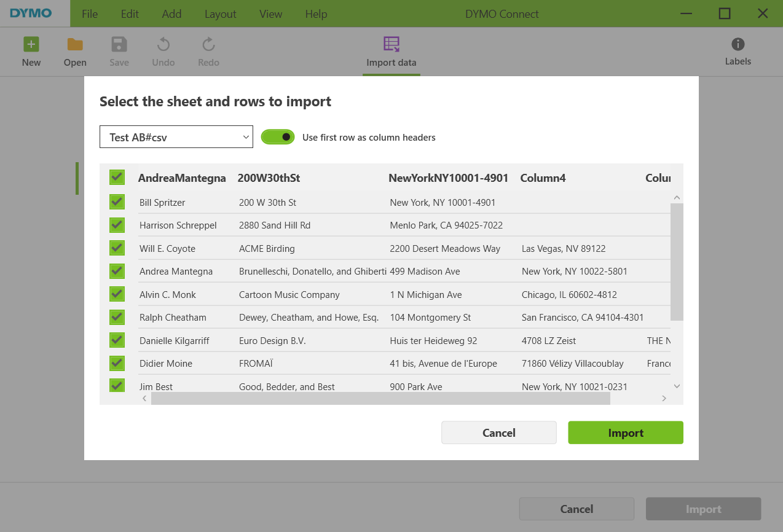Click the New label icon
Viewport: 783px width, 532px height.
(31, 45)
